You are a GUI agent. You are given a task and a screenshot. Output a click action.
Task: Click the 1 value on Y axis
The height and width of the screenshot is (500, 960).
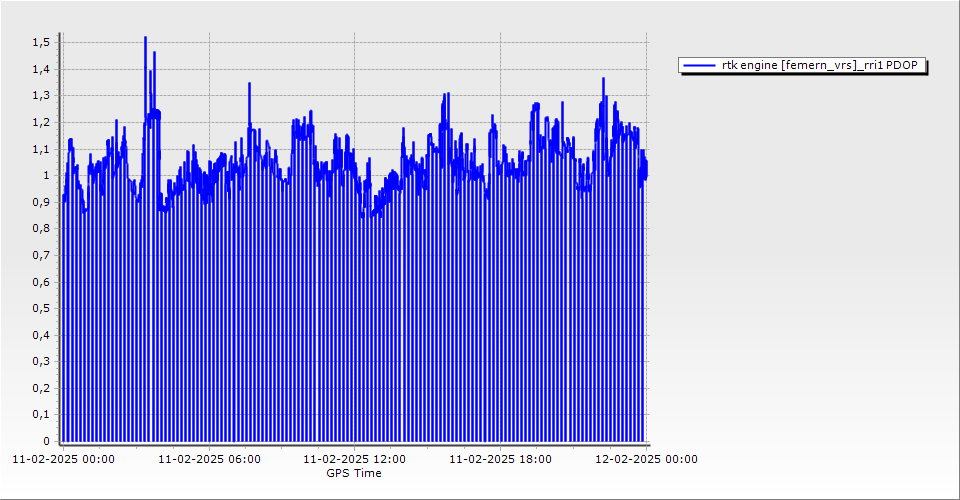[x=45, y=175]
